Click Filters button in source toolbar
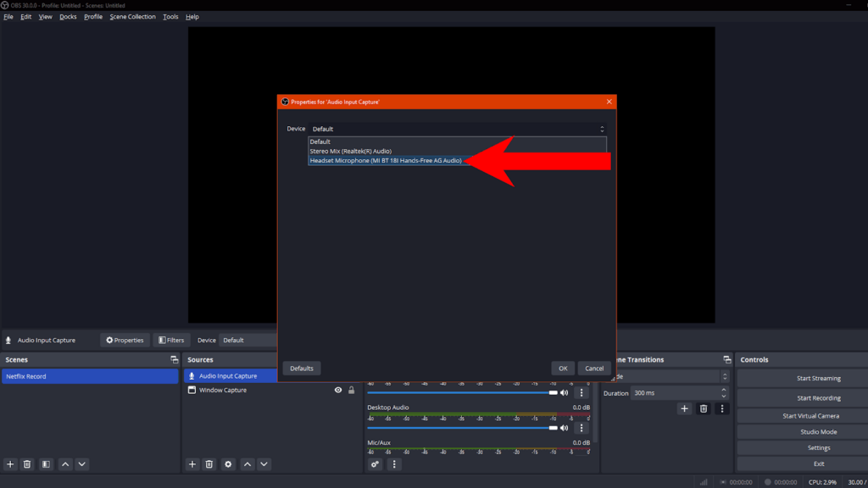Viewport: 868px width, 488px height. (171, 341)
